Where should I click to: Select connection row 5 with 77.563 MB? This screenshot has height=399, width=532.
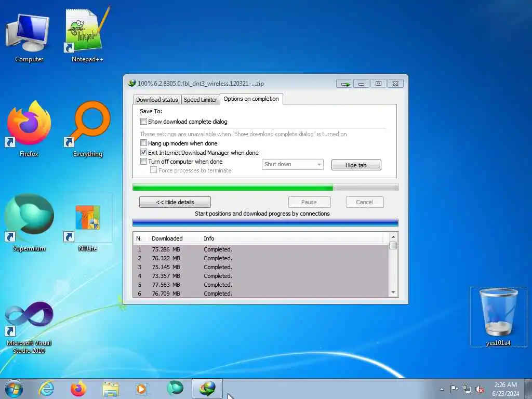click(x=261, y=285)
